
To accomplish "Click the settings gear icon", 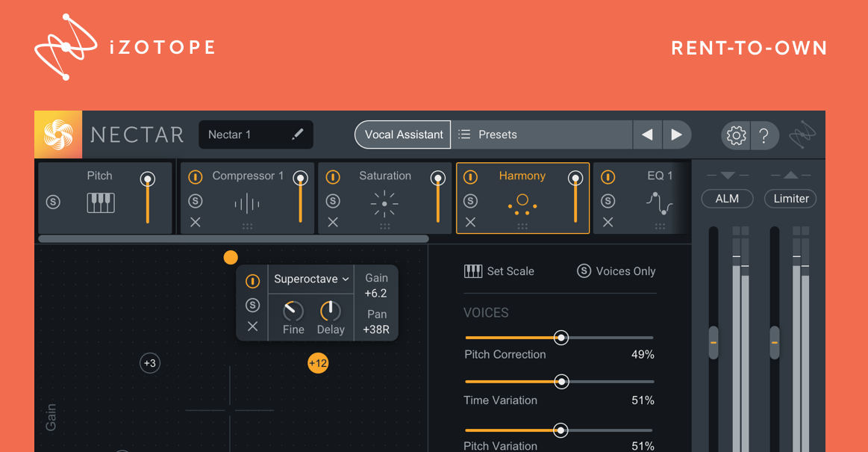I will [x=736, y=134].
